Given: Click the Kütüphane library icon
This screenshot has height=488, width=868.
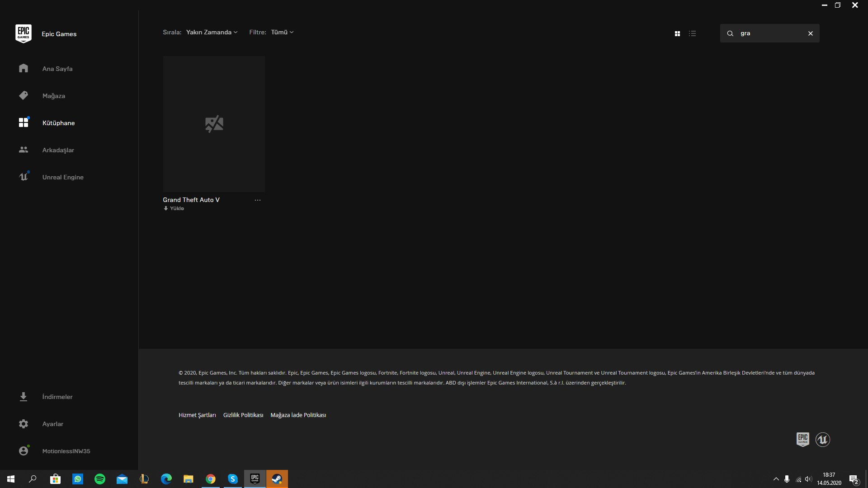Looking at the screenshot, I should pyautogui.click(x=24, y=122).
